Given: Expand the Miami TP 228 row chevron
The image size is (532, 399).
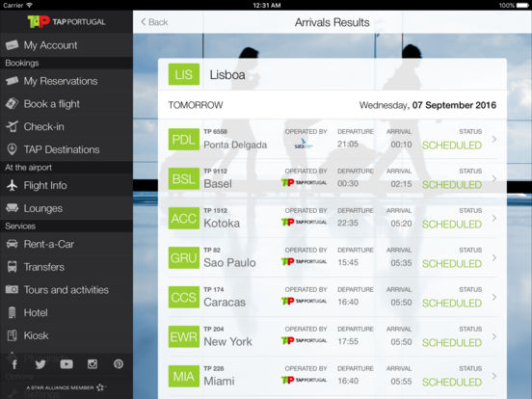Looking at the screenshot, I should pyautogui.click(x=494, y=376).
